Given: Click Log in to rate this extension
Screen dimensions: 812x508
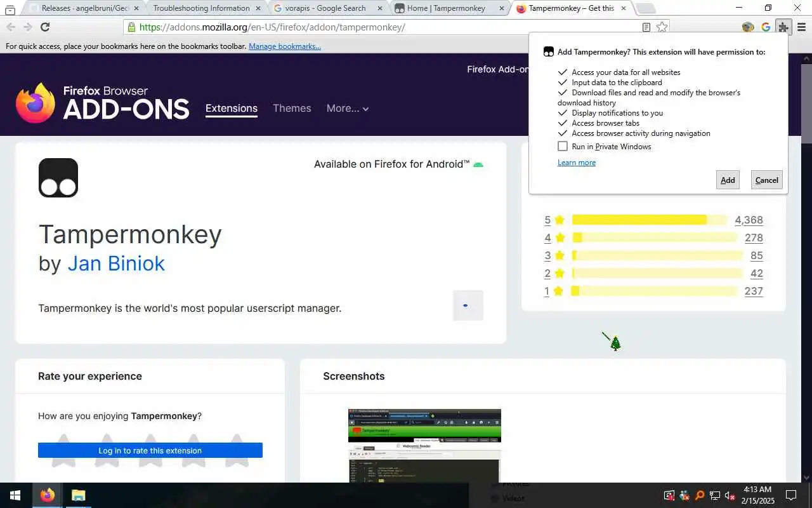Looking at the screenshot, I should 150,450.
